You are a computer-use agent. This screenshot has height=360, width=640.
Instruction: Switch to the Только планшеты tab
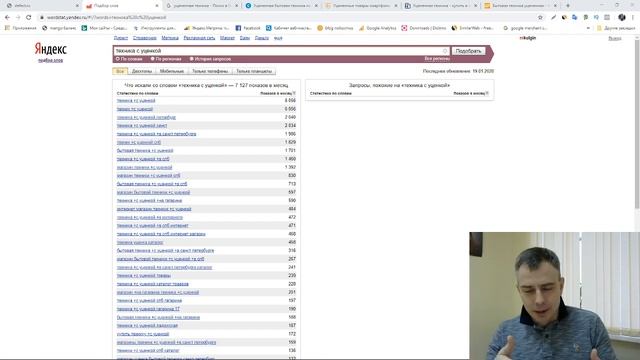pos(254,71)
